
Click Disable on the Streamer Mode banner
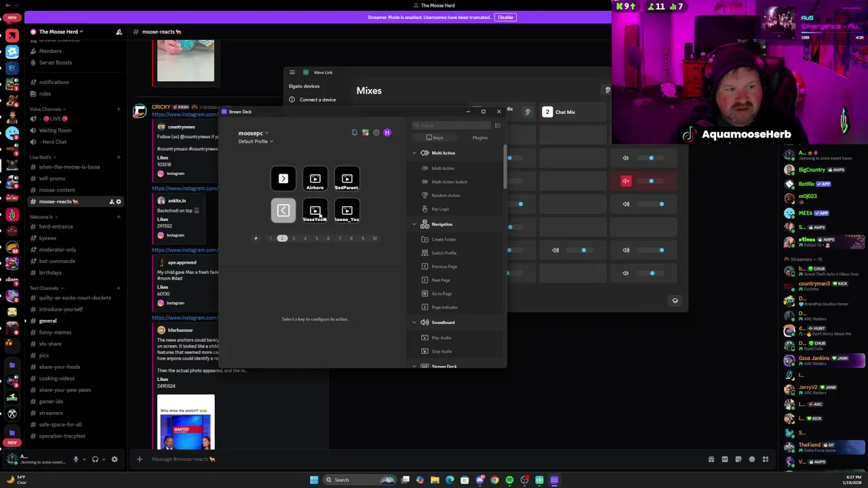pyautogui.click(x=505, y=17)
